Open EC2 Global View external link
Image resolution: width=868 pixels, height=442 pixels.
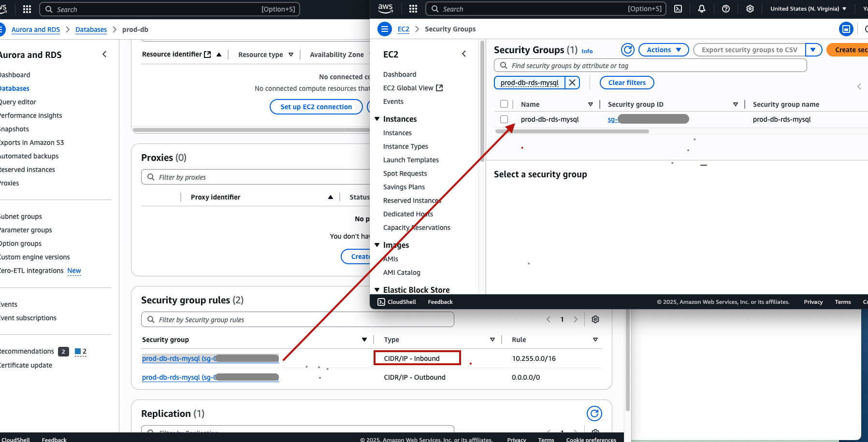point(413,88)
